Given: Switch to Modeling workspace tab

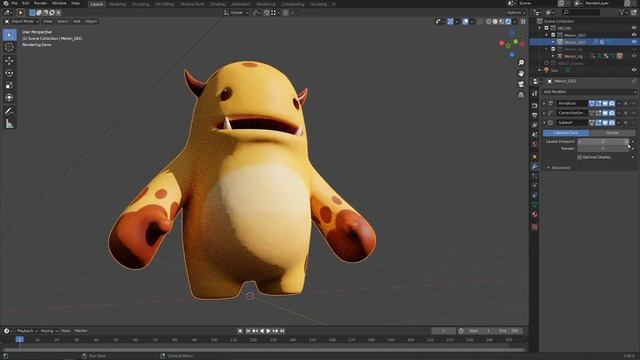Looking at the screenshot, I should tap(118, 4).
